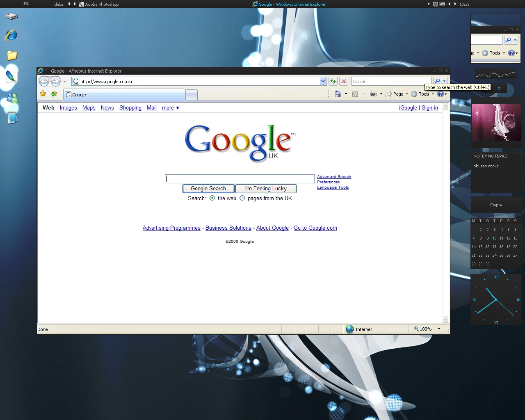This screenshot has width=525, height=420.
Task: Open the iGoogle link
Action: pyautogui.click(x=408, y=108)
